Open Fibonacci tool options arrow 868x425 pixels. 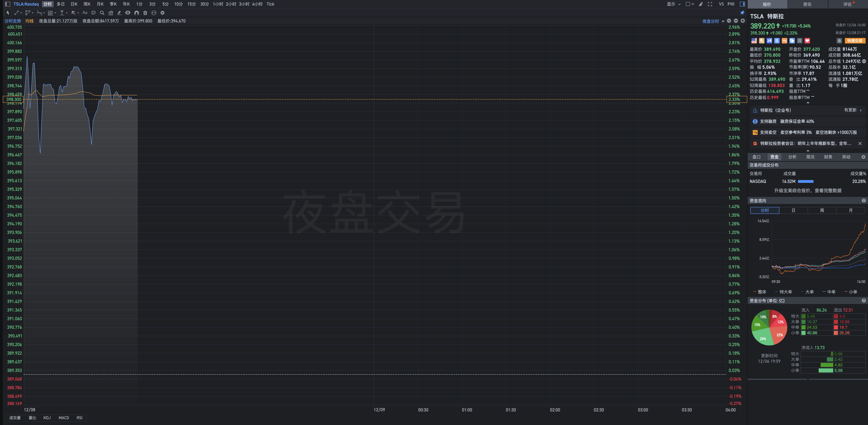(x=55, y=13)
